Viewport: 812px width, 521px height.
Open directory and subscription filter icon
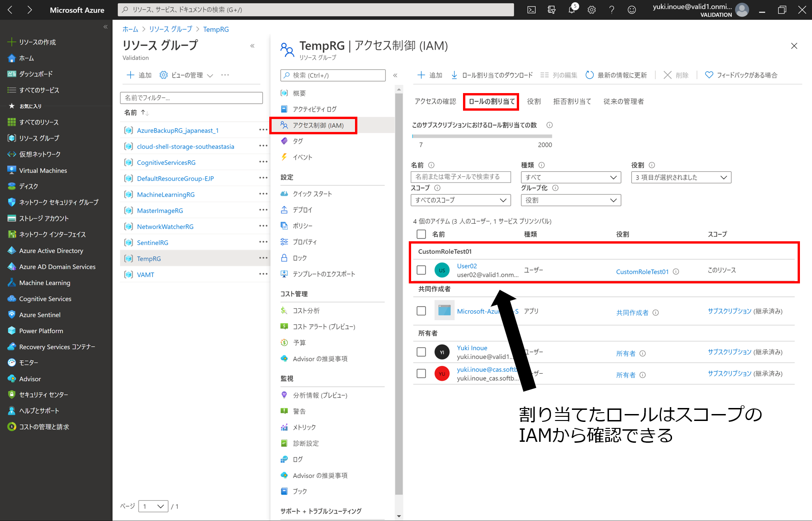pos(552,10)
